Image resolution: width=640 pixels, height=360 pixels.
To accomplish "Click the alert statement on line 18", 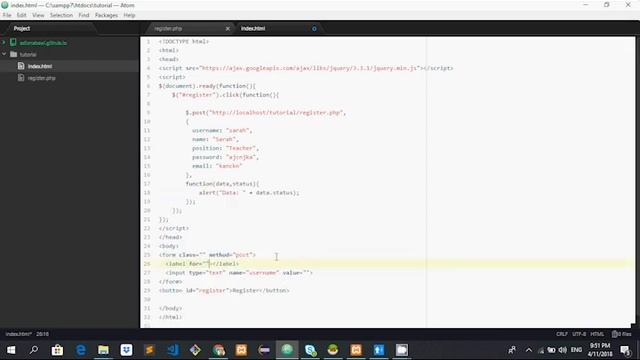I will tap(249, 193).
